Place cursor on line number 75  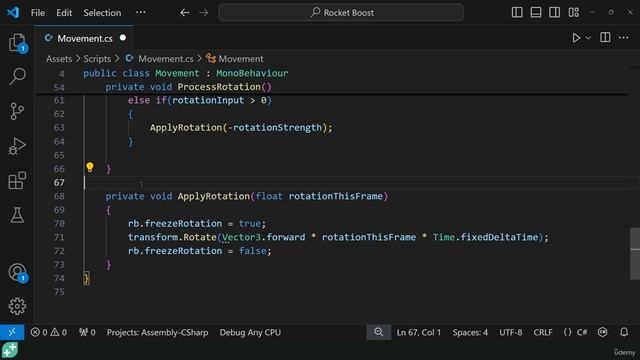point(59,292)
